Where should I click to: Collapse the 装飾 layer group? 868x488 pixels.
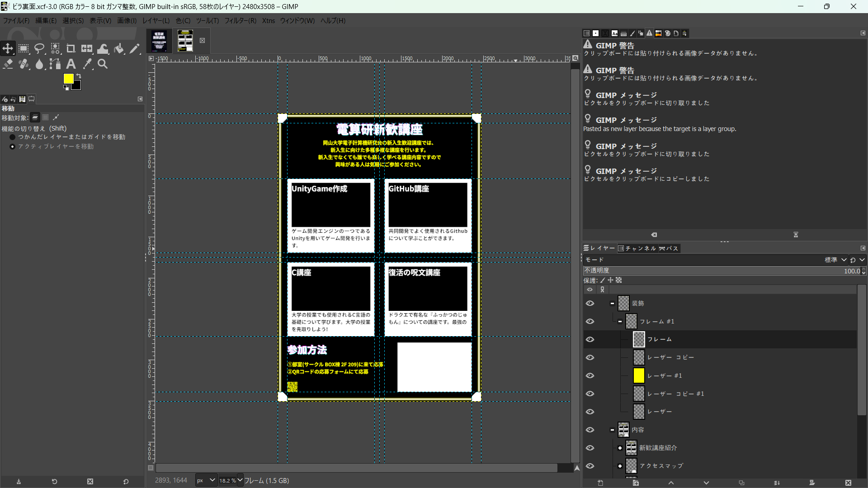tap(612, 303)
